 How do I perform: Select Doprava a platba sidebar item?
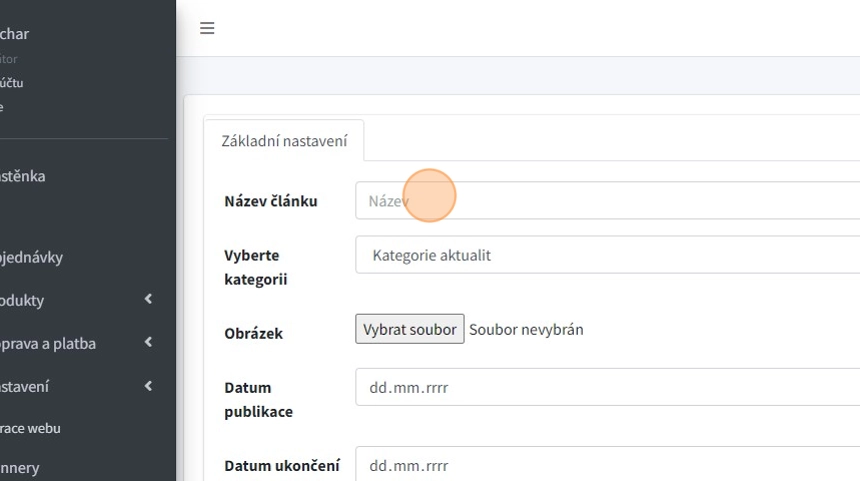[x=47, y=343]
